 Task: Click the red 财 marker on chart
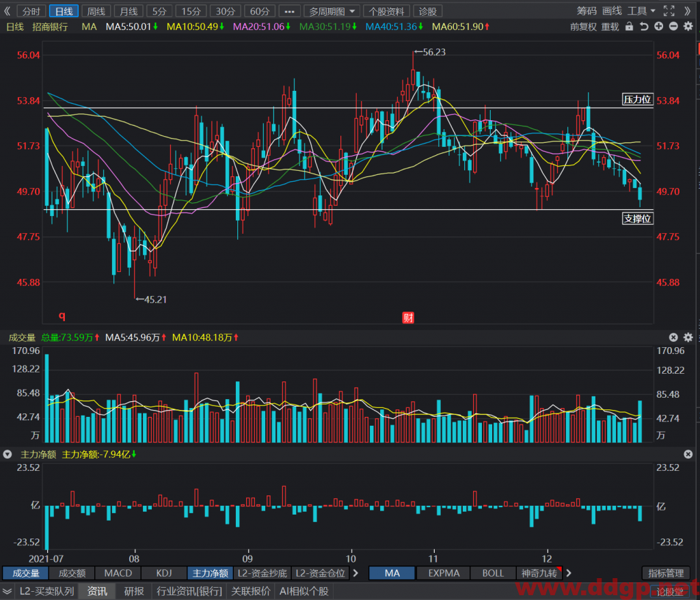coord(408,317)
